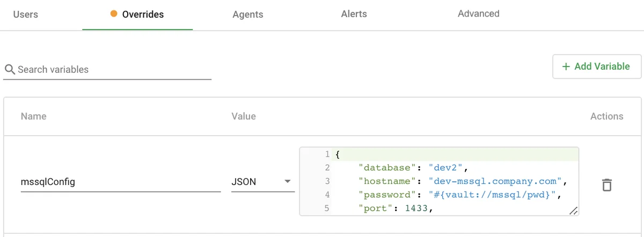Switch to the Users tab
This screenshot has width=644, height=237.
pos(25,14)
